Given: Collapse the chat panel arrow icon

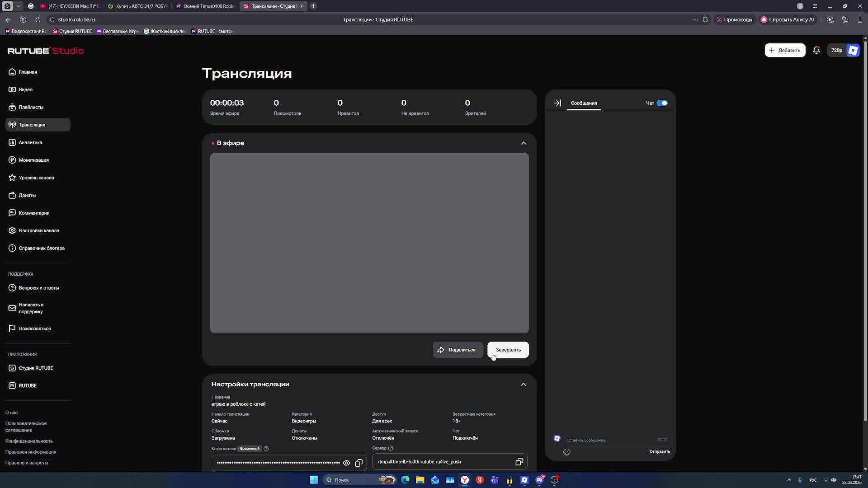Looking at the screenshot, I should (557, 103).
